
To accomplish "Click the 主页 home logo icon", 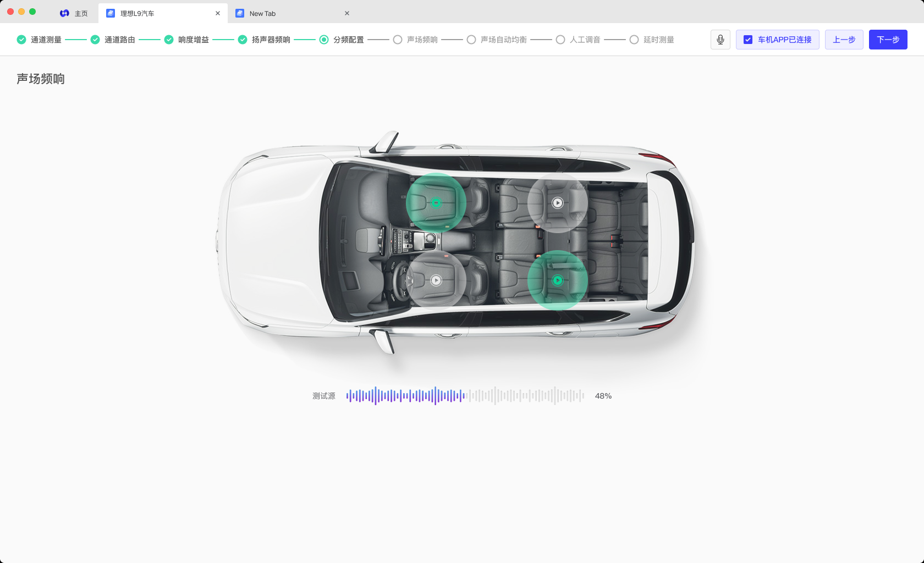I will [64, 13].
